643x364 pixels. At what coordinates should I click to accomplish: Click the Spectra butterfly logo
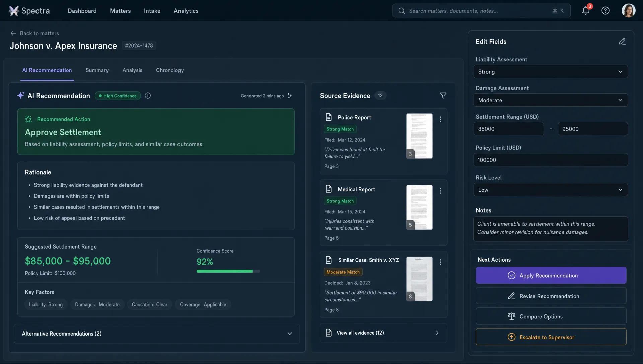(14, 11)
